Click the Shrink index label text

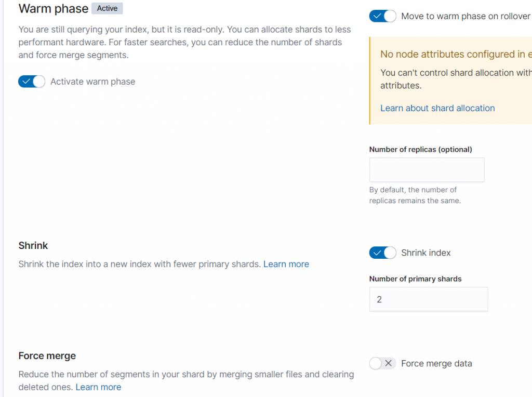coord(426,253)
